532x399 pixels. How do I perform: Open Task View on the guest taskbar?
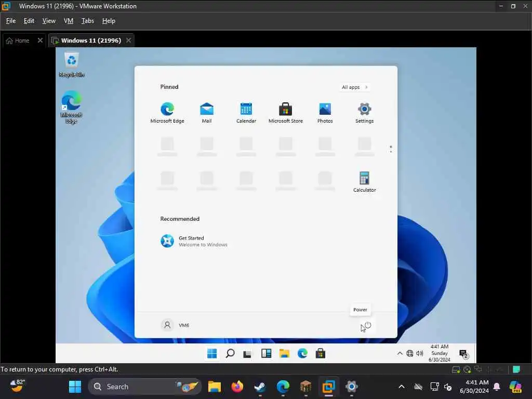click(x=248, y=354)
